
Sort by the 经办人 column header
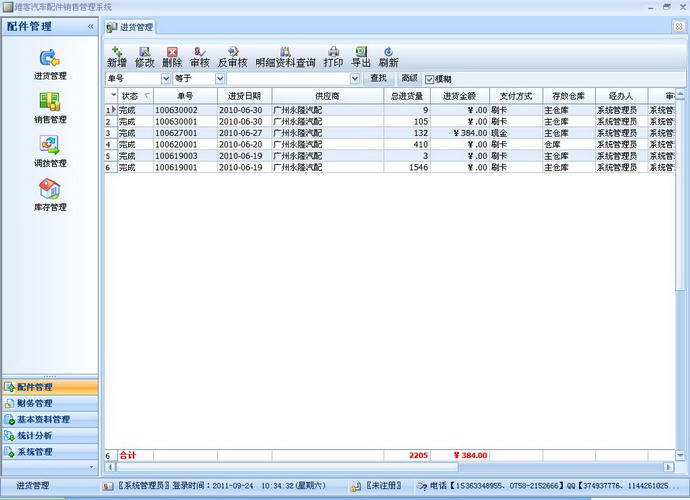pyautogui.click(x=621, y=96)
